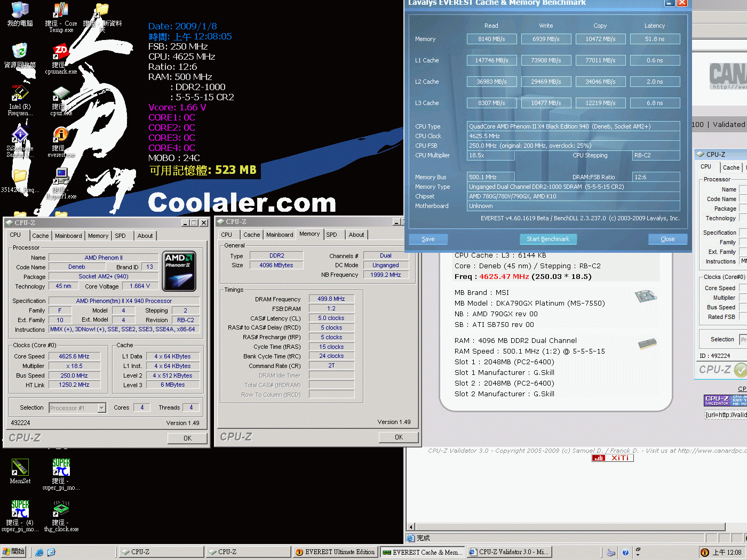Click the Internet Explorer quick launch icon
This screenshot has width=747, height=560.
pos(39,553)
